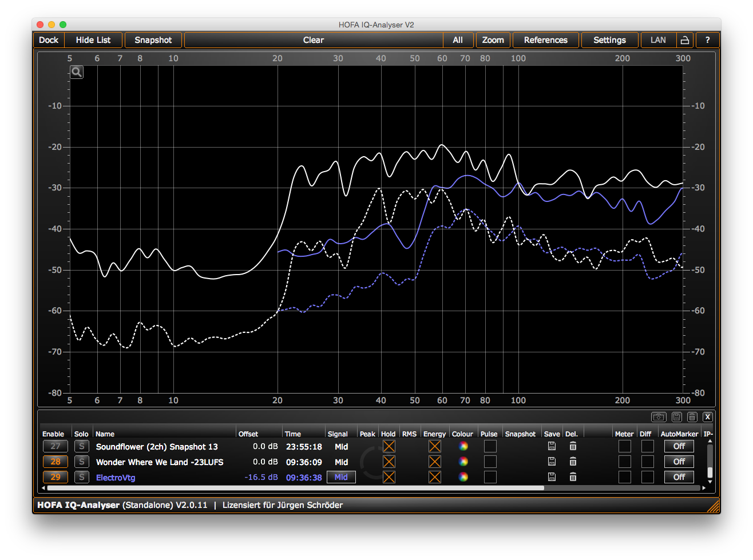Open the Settings menu
753x560 pixels.
[x=609, y=40]
